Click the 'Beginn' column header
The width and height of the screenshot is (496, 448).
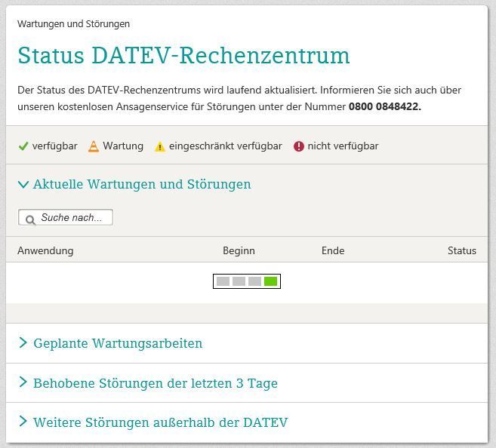239,250
